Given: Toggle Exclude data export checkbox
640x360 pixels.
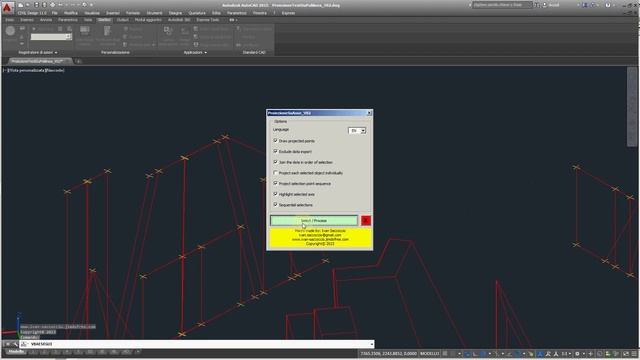Looking at the screenshot, I should tap(276, 151).
